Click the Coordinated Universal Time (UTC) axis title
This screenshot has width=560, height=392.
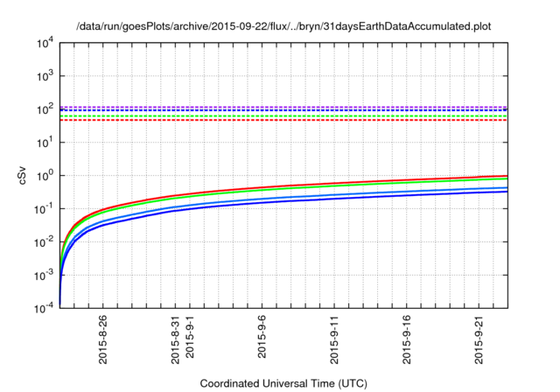pos(283,383)
